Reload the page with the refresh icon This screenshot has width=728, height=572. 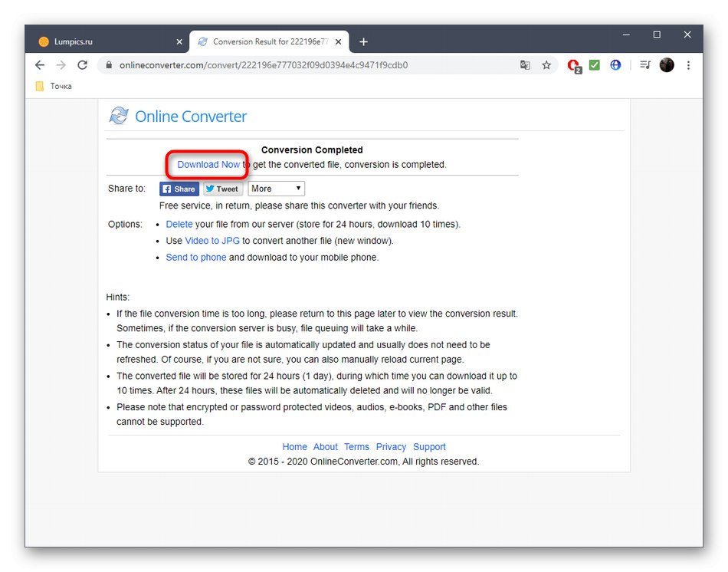tap(82, 65)
